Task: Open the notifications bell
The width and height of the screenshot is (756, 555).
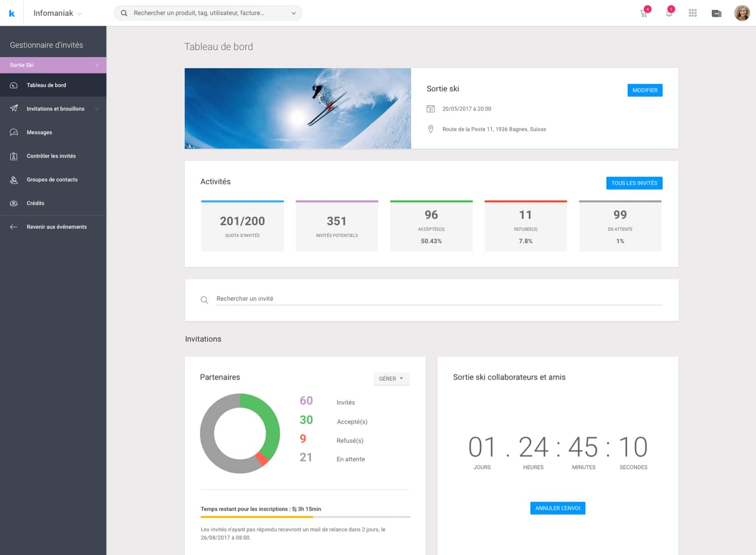Action: coord(669,14)
